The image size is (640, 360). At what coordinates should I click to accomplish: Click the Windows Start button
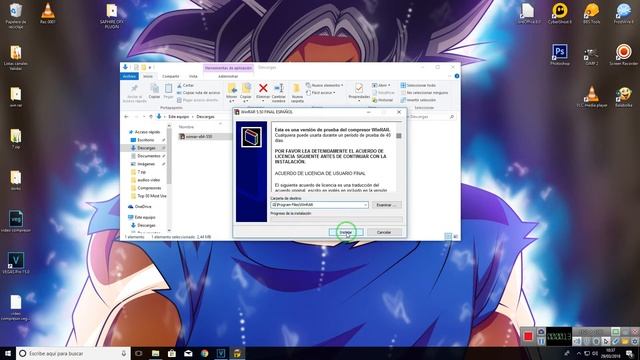point(8,353)
